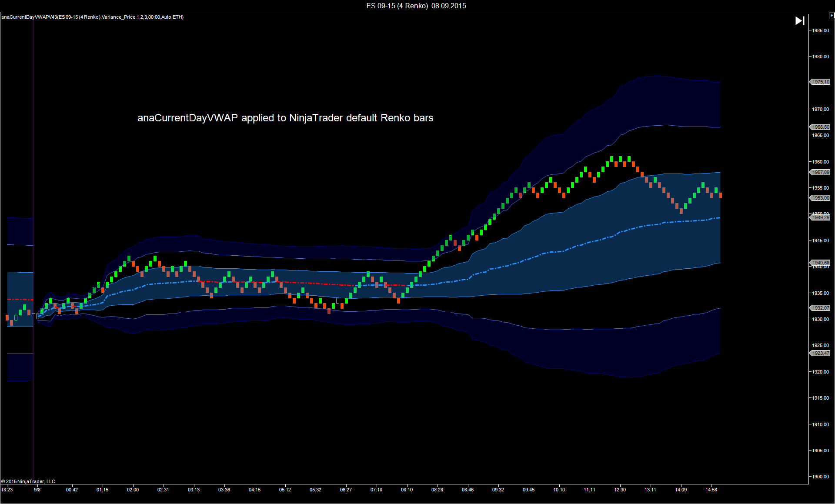Click the 1957,89 price marker
This screenshot has width=835, height=504.
821,172
